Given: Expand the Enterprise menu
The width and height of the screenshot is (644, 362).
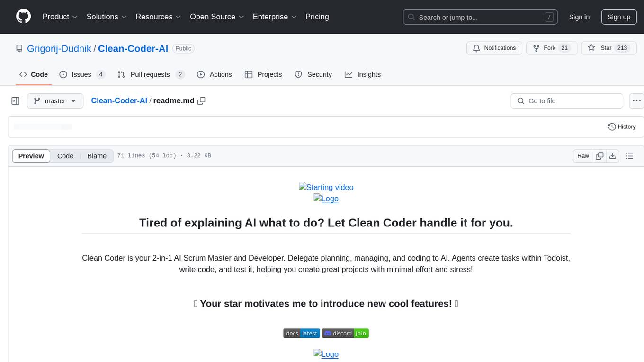Looking at the screenshot, I should click(x=275, y=17).
